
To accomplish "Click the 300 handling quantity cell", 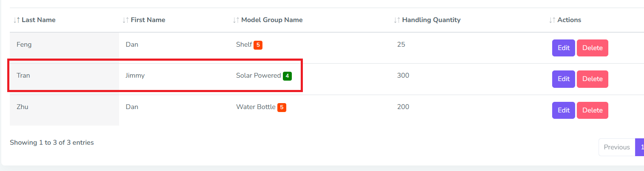I will tap(403, 76).
